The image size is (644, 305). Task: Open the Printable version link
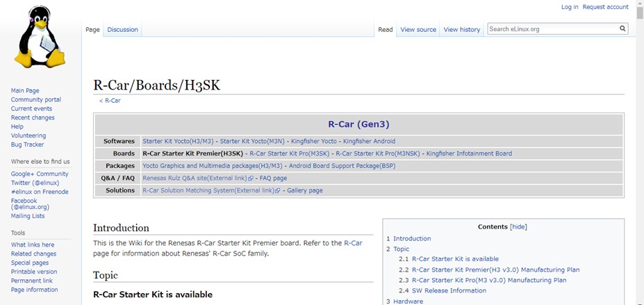(34, 272)
